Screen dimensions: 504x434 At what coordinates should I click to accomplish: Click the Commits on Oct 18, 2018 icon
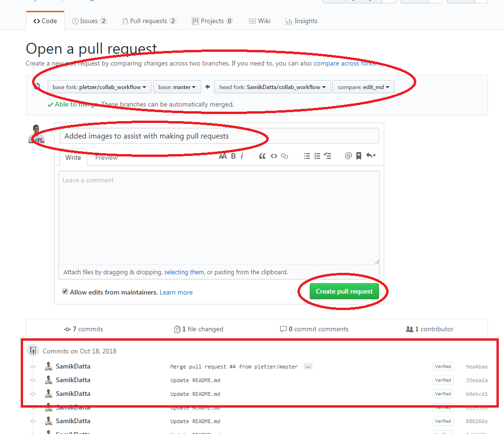click(33, 351)
